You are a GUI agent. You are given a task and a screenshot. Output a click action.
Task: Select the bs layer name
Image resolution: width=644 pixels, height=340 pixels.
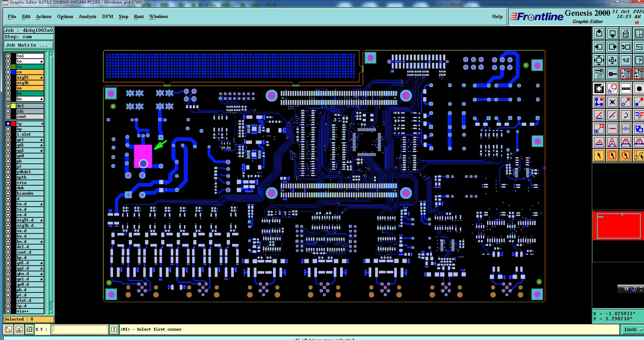[x=30, y=93]
